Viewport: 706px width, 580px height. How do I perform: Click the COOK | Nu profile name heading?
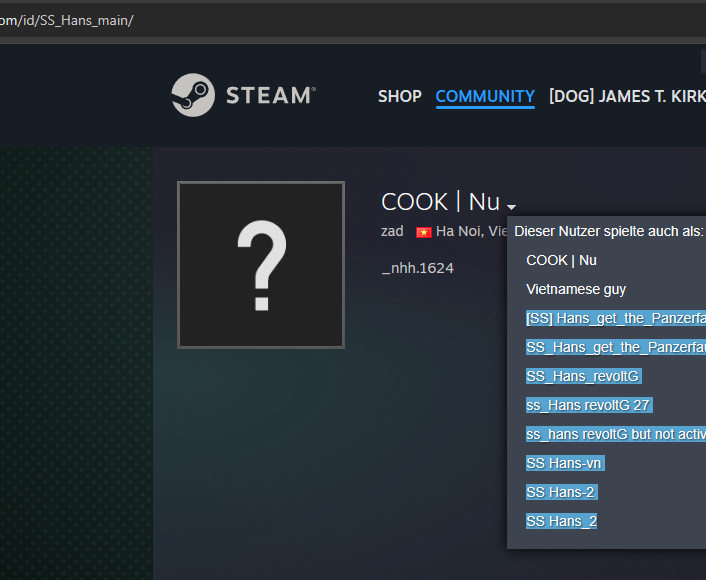440,202
